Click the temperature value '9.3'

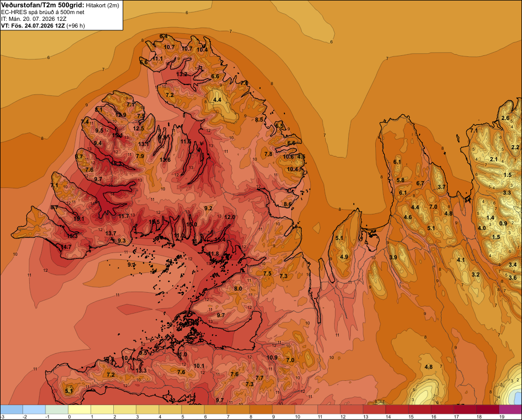tap(122, 241)
